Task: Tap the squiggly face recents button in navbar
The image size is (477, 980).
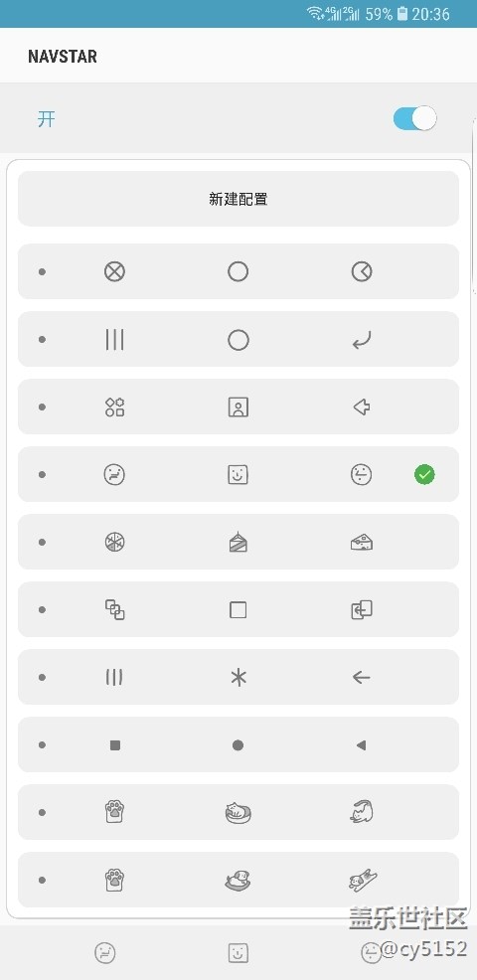Action: point(105,952)
